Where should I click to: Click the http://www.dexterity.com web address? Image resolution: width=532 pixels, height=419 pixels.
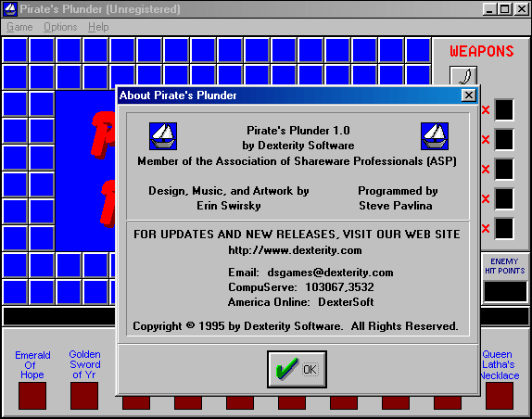pyautogui.click(x=295, y=250)
